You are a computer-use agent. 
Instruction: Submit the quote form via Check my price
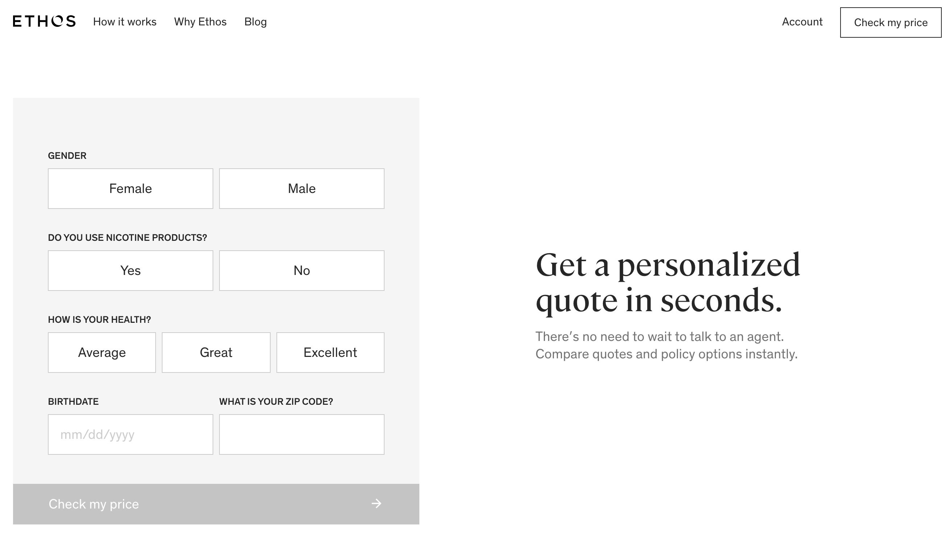click(94, 504)
